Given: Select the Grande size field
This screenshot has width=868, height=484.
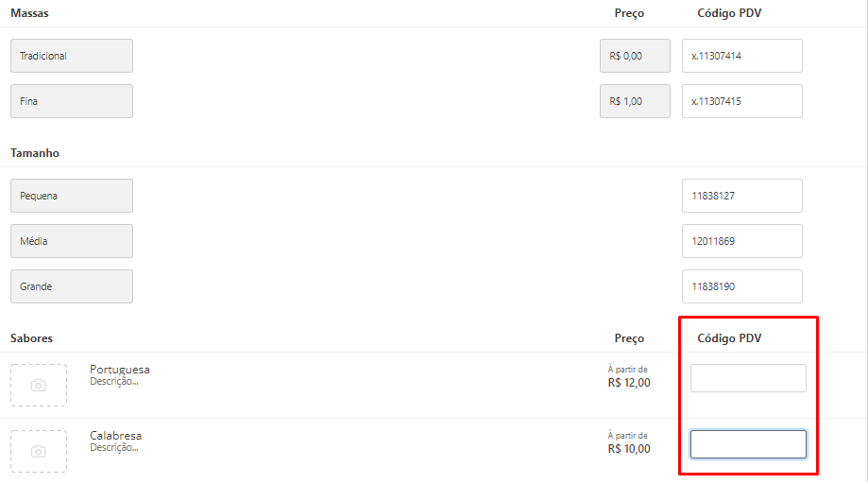Looking at the screenshot, I should click(72, 286).
